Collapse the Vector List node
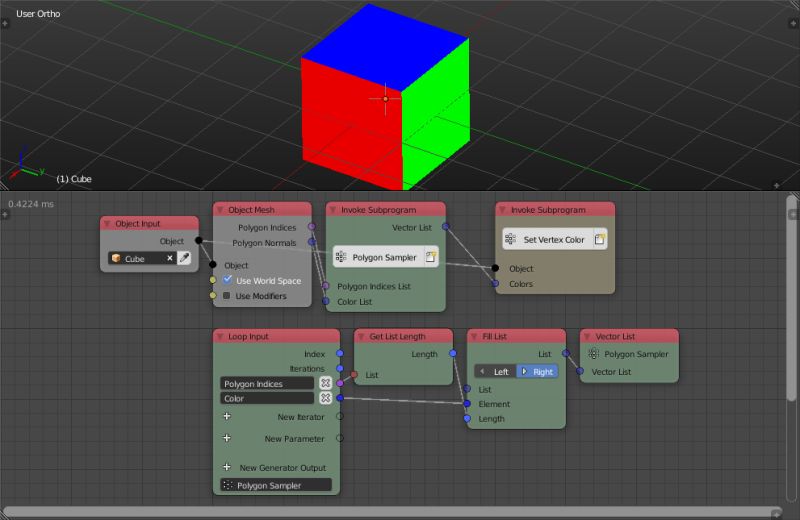800x520 pixels. pos(587,337)
